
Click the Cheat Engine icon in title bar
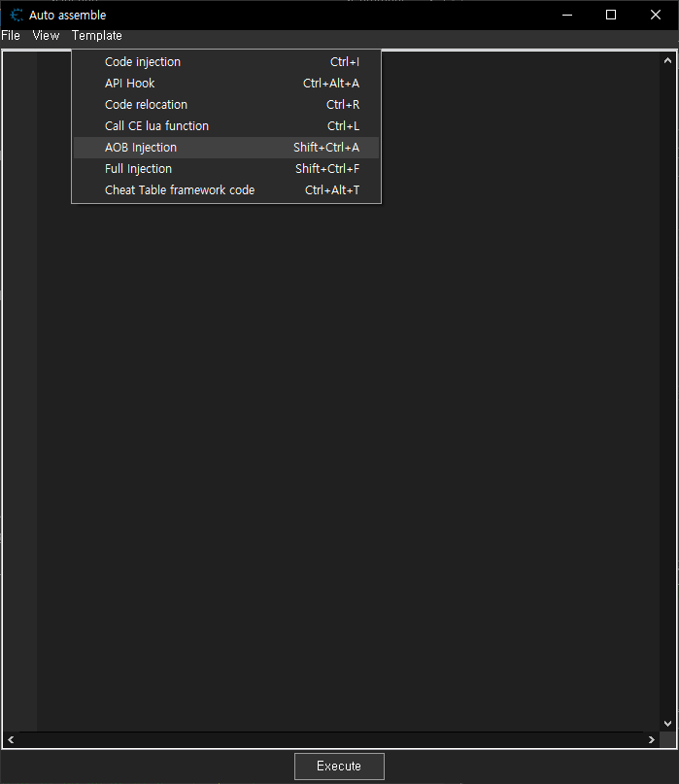[16, 15]
